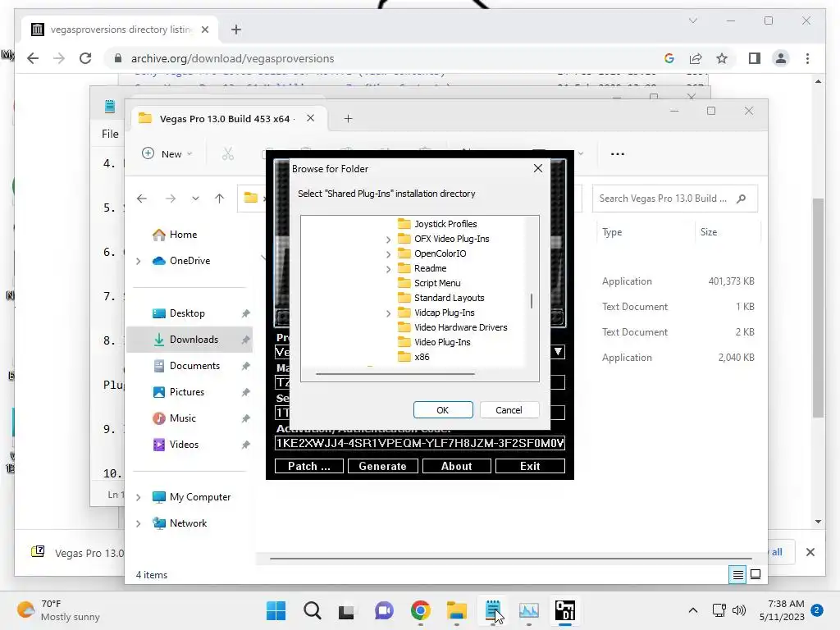
Task: Open recent locations chevron in Explorer
Action: [x=195, y=199]
